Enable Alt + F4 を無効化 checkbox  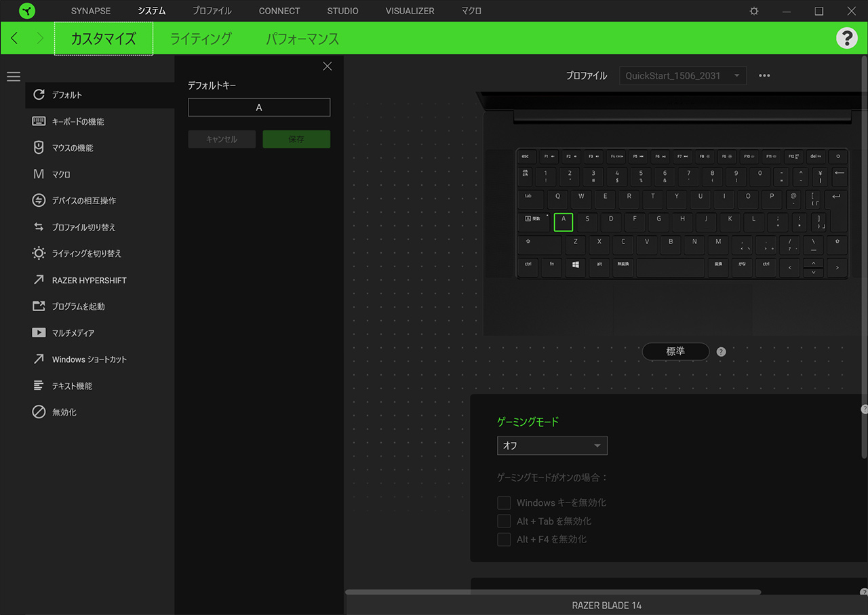[x=504, y=539]
